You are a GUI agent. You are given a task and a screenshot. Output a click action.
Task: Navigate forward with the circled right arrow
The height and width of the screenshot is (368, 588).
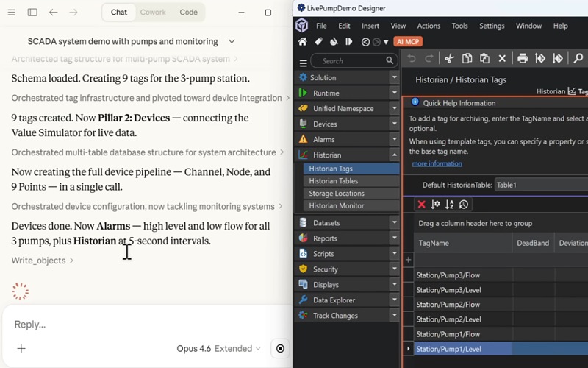point(376,42)
